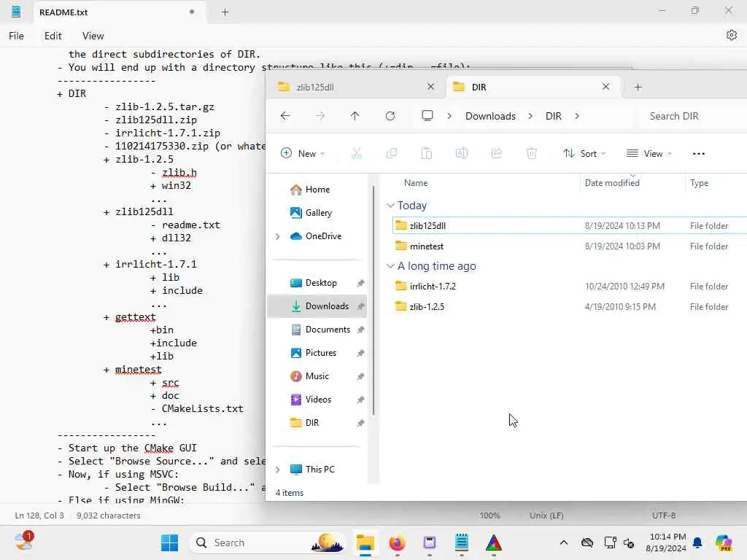Open Notepad from the taskbar
Screen dimensions: 747x560
tap(461, 542)
